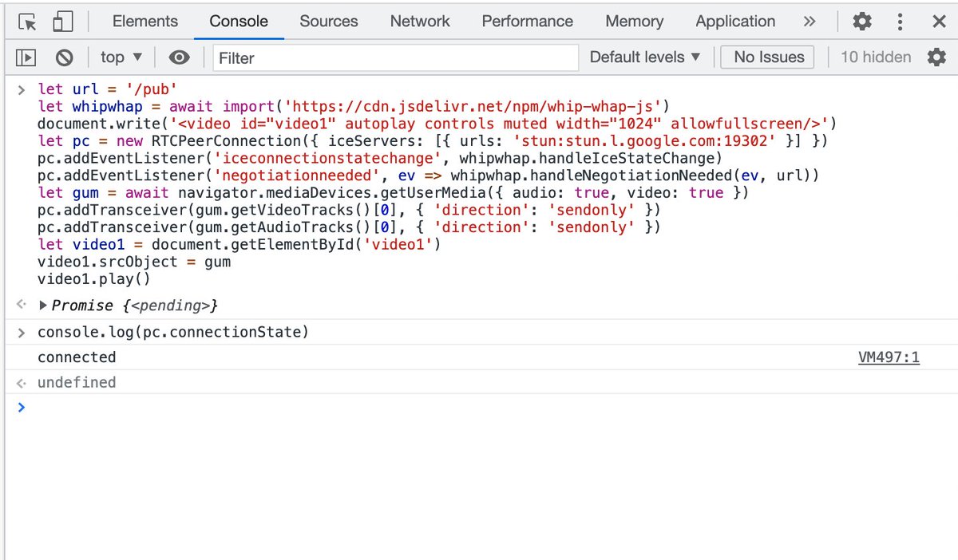Clear the console with the ban icon
Screen dimensions: 958x560
coord(64,57)
